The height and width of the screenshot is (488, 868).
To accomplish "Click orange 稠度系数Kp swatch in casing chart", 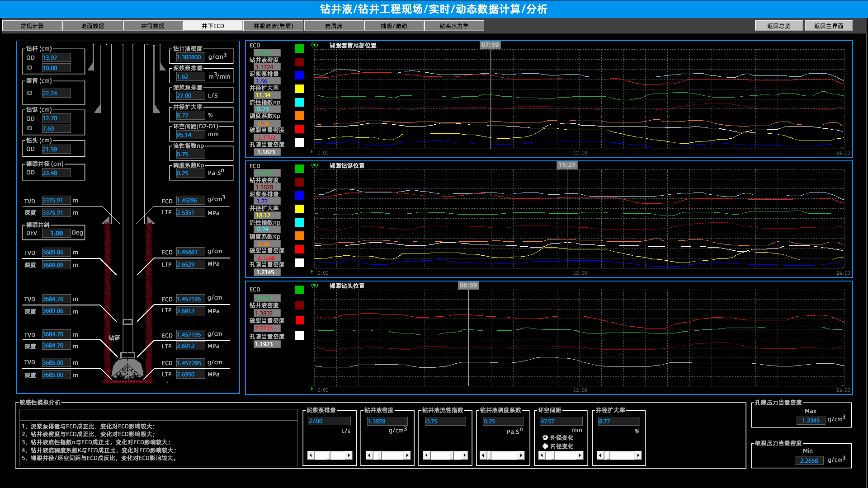I will pos(299,115).
